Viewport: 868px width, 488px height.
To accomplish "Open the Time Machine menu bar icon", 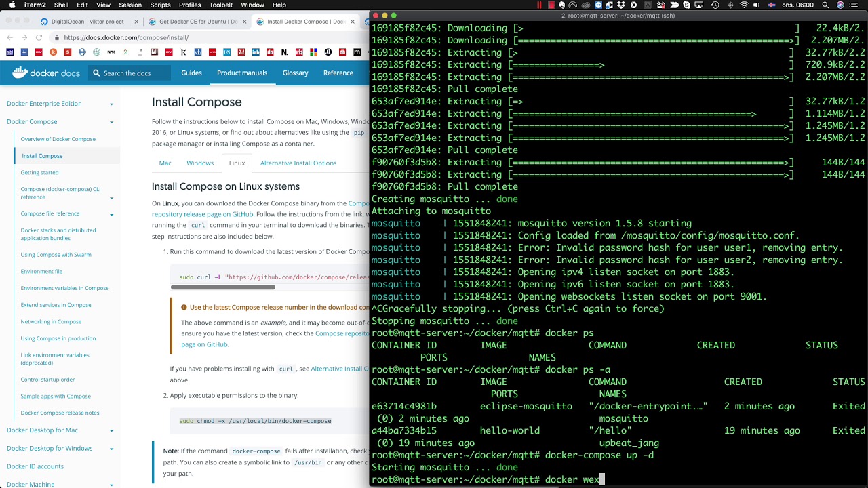I will coord(715,5).
